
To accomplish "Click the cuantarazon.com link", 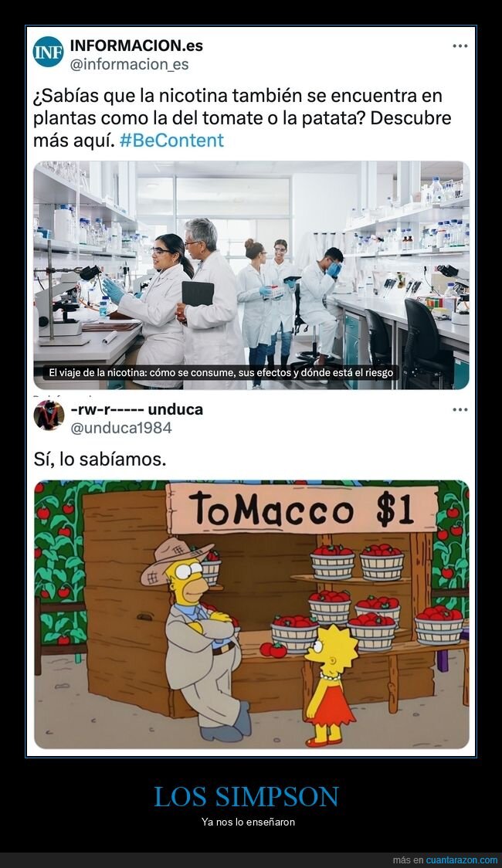I will pos(462,860).
